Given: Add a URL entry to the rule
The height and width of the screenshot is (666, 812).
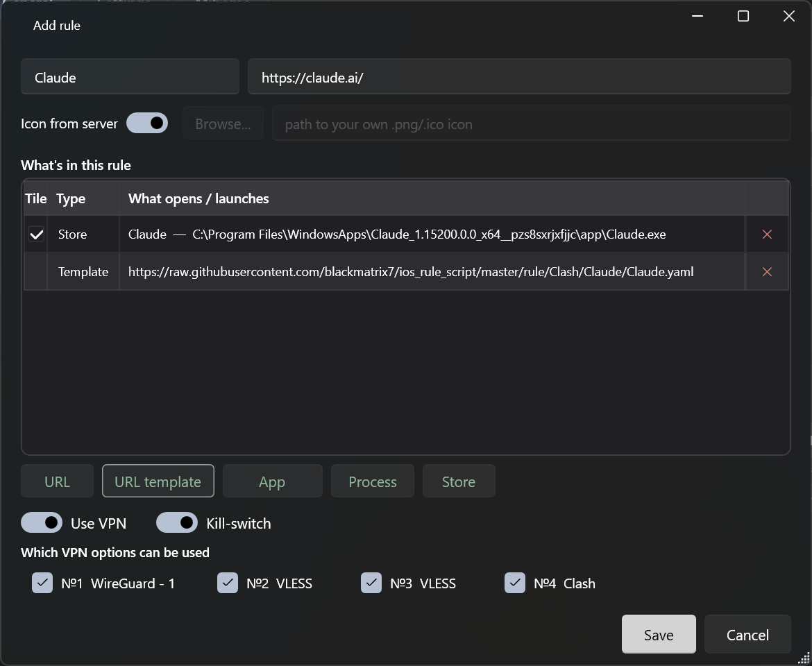Looking at the screenshot, I should point(58,481).
